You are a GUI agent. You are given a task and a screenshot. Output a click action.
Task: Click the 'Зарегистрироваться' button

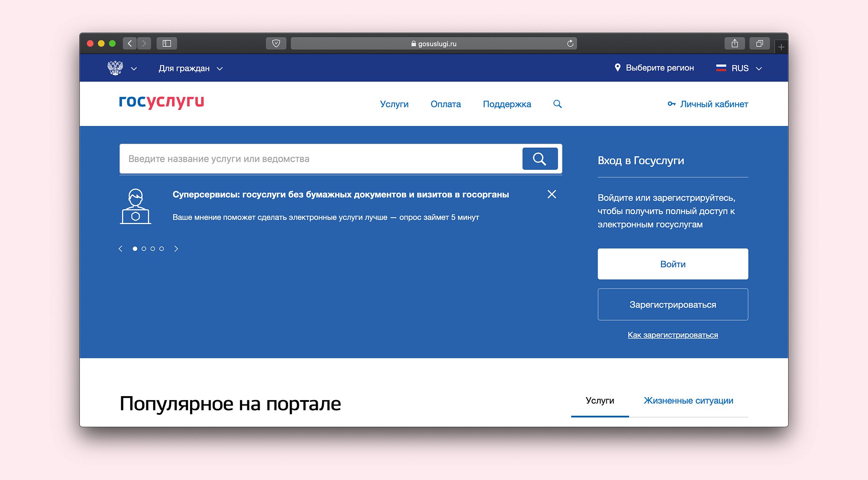click(x=673, y=305)
